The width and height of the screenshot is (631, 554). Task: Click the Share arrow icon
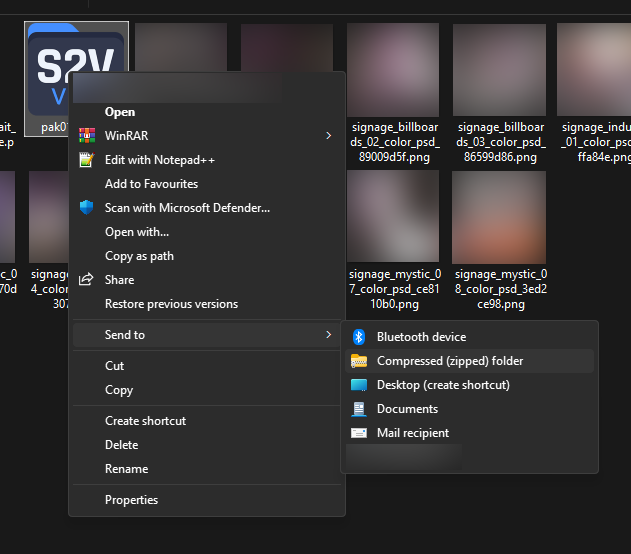coord(86,279)
